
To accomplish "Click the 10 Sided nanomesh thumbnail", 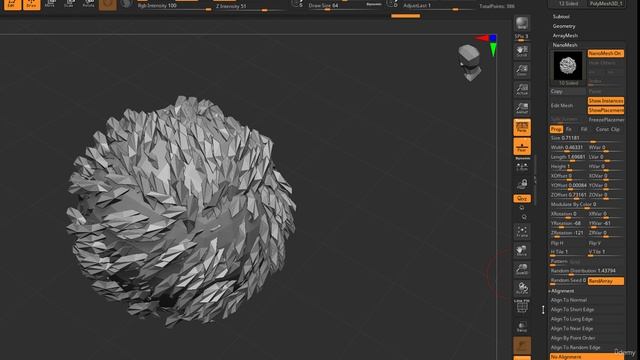I will pyautogui.click(x=568, y=68).
